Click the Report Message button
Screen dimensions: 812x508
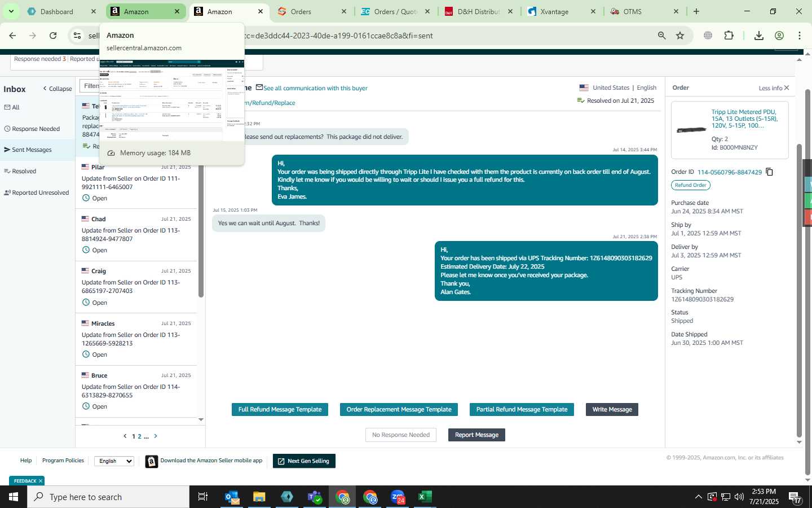[x=476, y=435]
